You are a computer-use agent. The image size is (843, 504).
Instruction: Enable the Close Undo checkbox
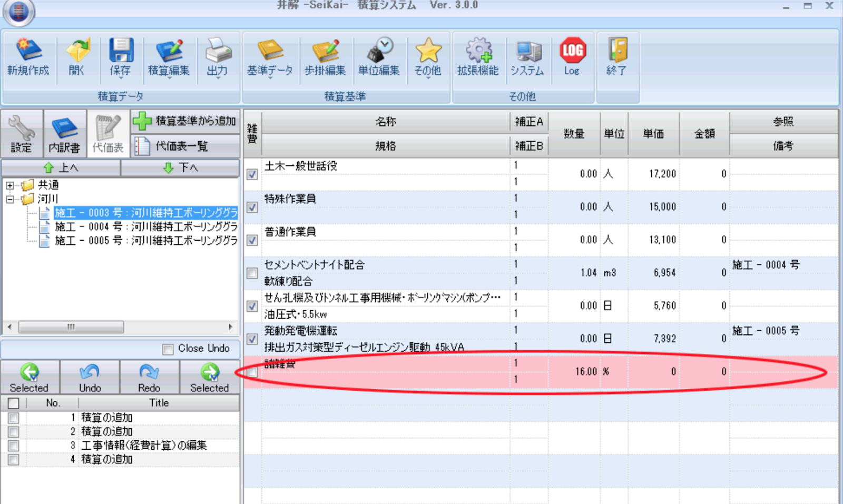coord(168,349)
